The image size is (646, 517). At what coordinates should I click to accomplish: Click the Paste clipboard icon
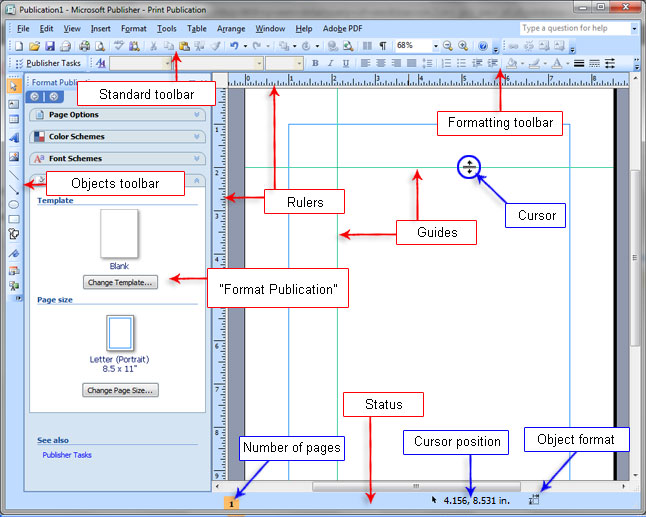[x=184, y=46]
